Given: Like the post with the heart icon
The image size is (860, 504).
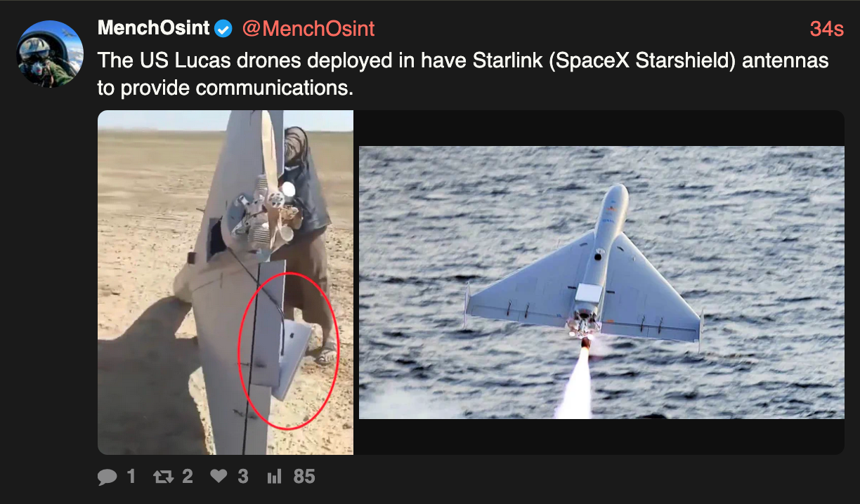Looking at the screenshot, I should pos(219,477).
